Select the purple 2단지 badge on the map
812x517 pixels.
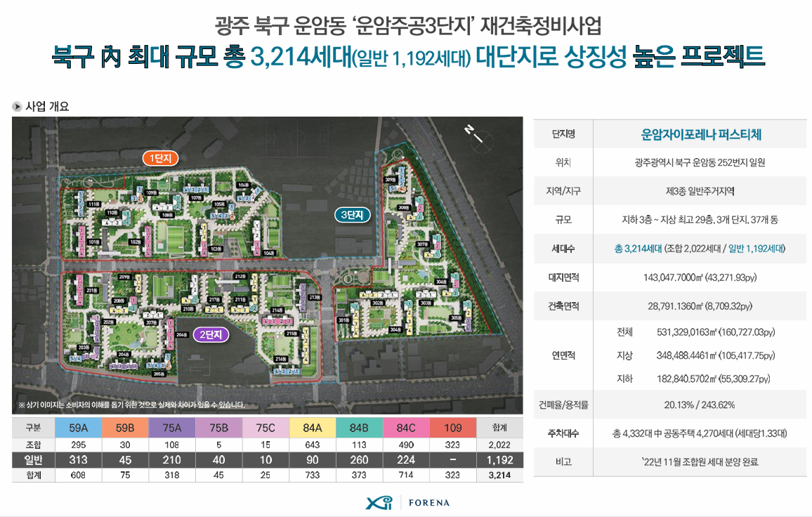[211, 334]
